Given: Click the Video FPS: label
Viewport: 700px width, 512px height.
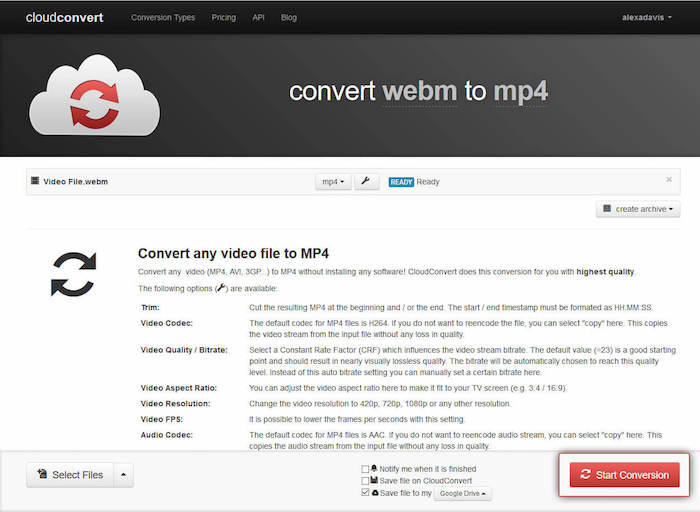Looking at the screenshot, I should point(162,419).
